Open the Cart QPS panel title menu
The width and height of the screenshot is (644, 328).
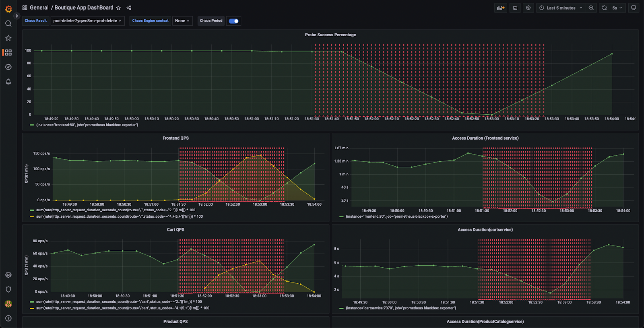pyautogui.click(x=175, y=230)
